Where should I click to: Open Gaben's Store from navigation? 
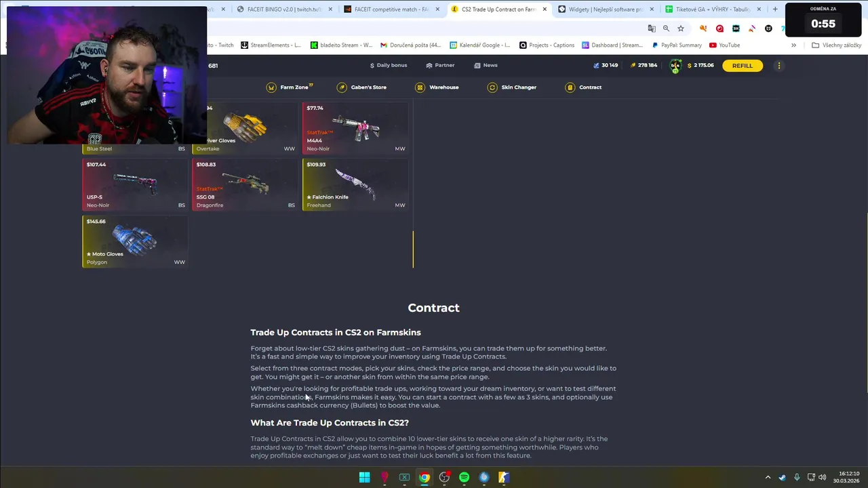(361, 87)
